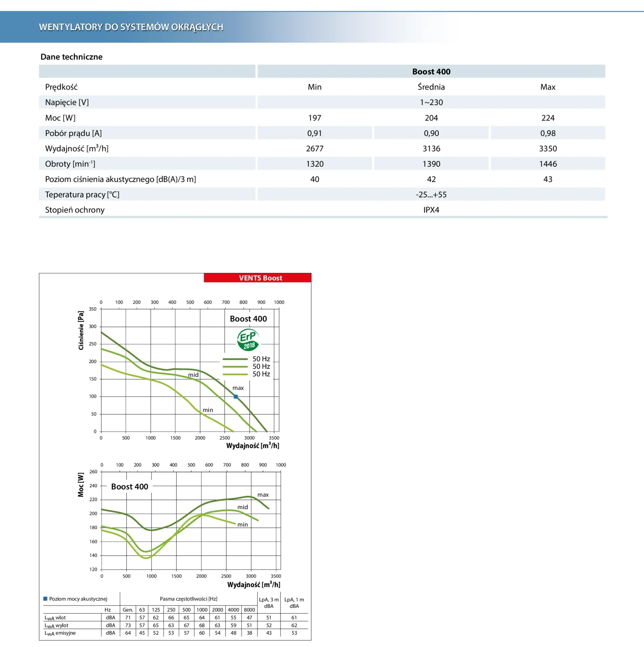Click the LpA, 3 m dBA column header
The image size is (644, 647).
click(x=269, y=602)
